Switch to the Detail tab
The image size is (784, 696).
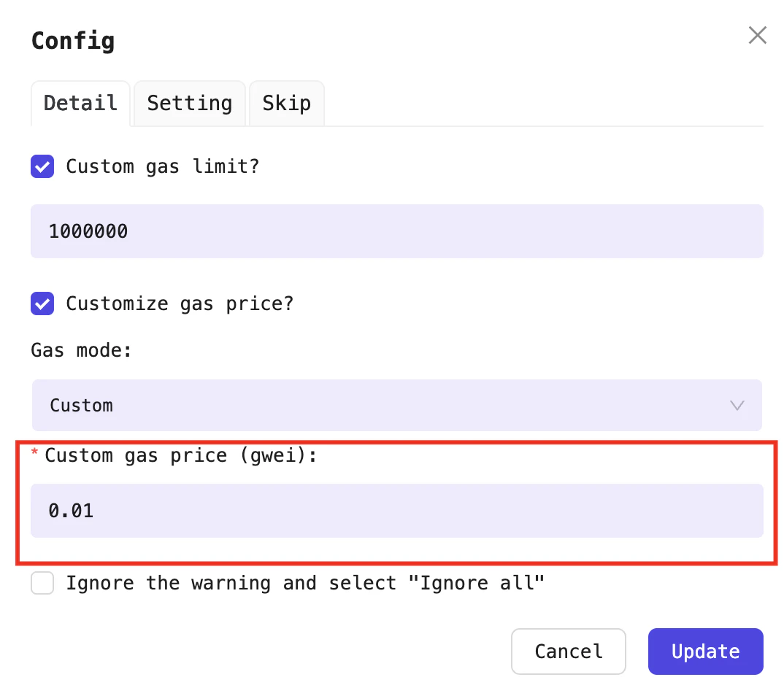[x=80, y=104]
